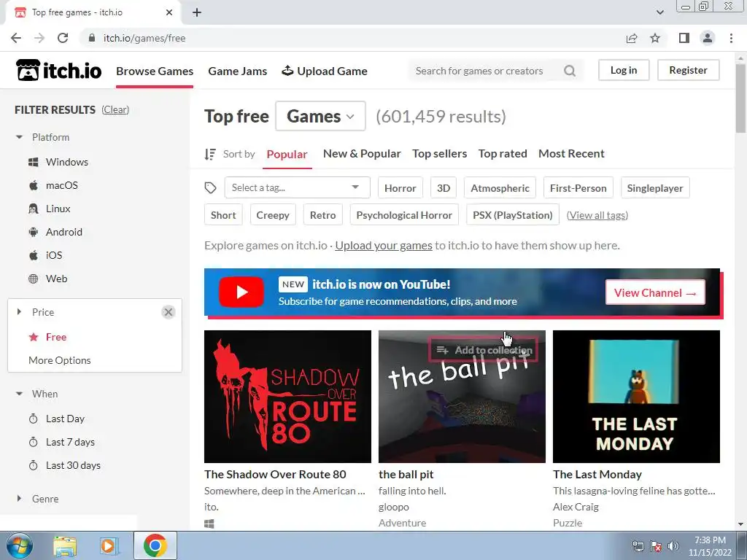
Task: Click the Clear filters link
Action: pos(115,110)
